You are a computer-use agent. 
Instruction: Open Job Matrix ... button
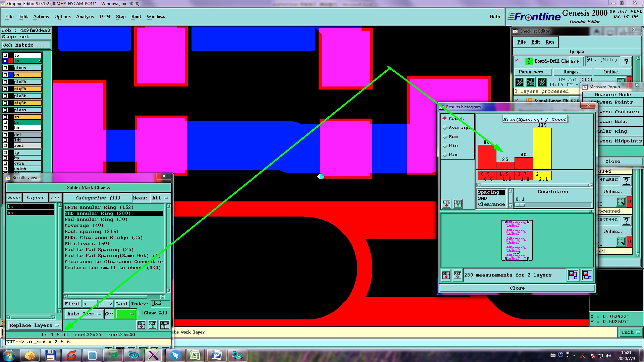[x=26, y=45]
